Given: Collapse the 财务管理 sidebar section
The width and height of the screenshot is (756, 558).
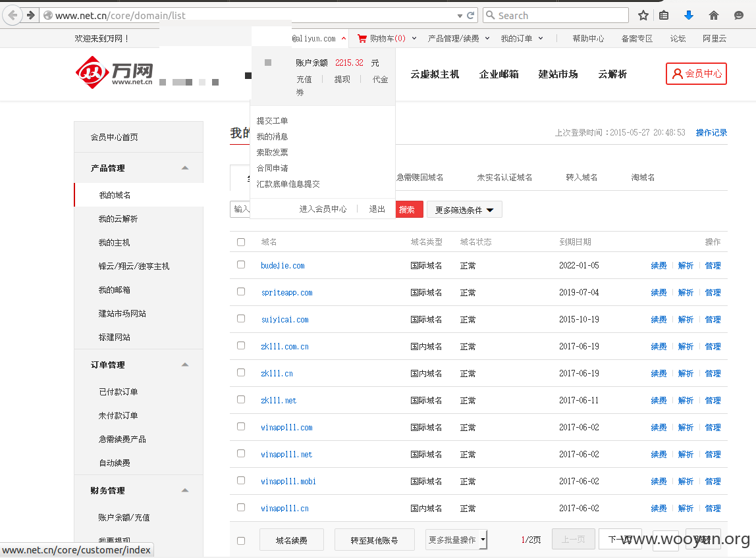Looking at the screenshot, I should [x=185, y=490].
